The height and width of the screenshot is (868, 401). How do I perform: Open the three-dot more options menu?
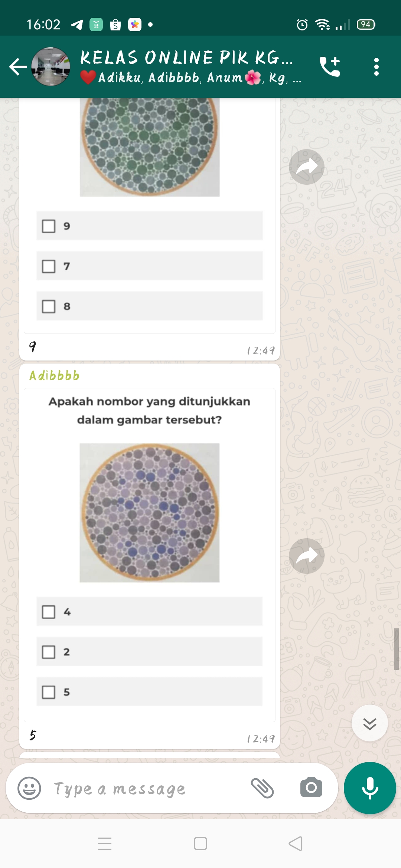click(376, 67)
